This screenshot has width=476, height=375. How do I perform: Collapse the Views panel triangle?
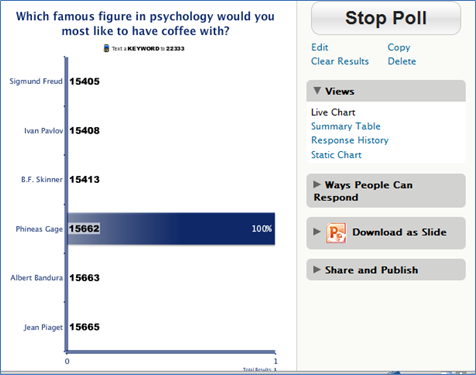click(x=317, y=91)
